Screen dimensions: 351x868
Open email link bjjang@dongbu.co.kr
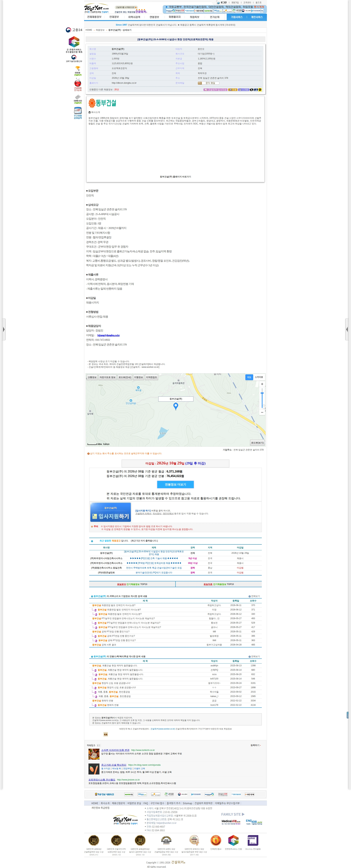(109, 335)
